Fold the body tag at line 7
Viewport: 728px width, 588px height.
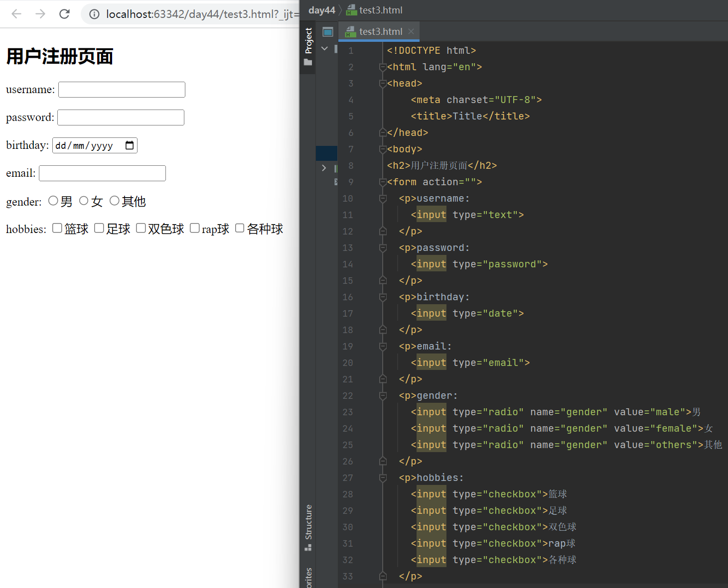click(x=383, y=149)
